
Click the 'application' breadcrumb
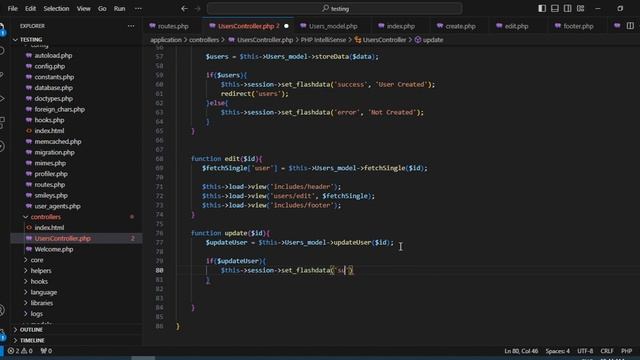pyautogui.click(x=166, y=40)
